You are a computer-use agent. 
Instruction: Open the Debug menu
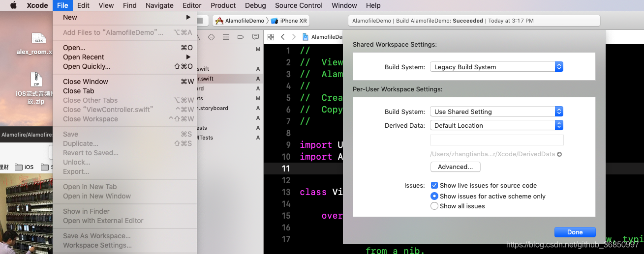click(x=255, y=5)
